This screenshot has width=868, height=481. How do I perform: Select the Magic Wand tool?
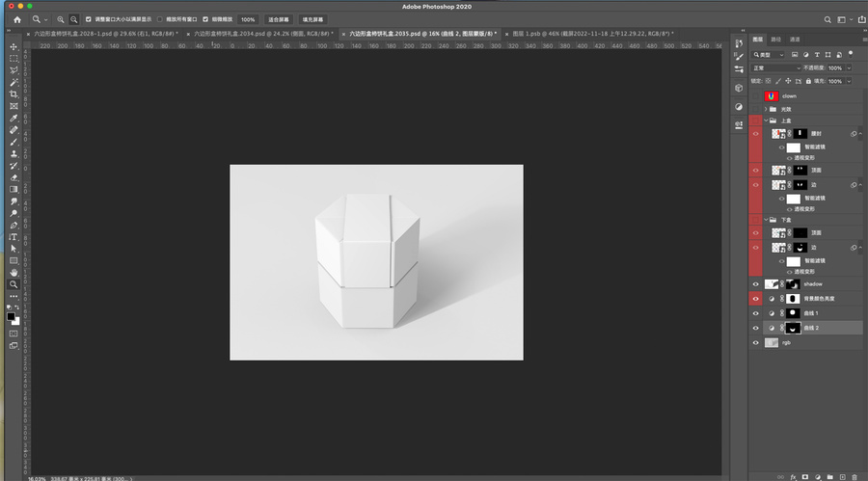coord(14,83)
